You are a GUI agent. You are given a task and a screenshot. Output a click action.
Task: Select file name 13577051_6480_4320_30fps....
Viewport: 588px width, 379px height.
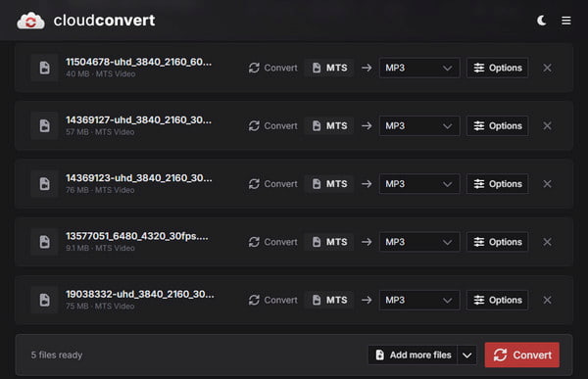(x=137, y=236)
